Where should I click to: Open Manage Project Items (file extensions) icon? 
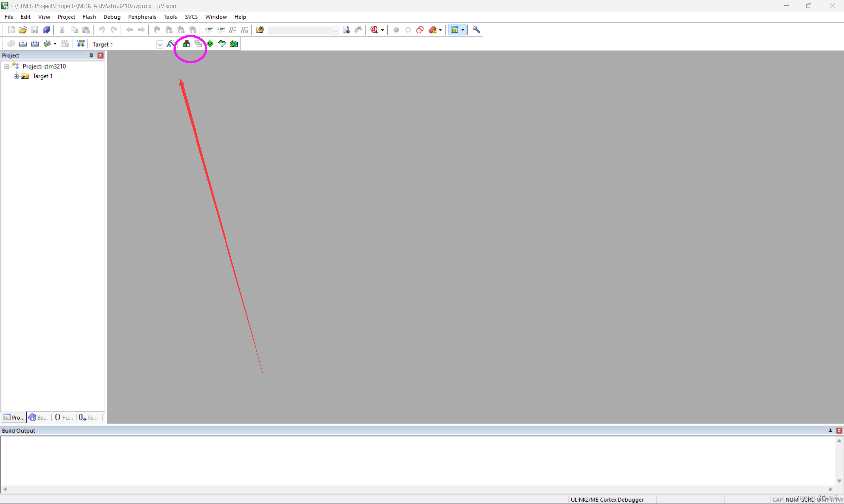pos(186,44)
